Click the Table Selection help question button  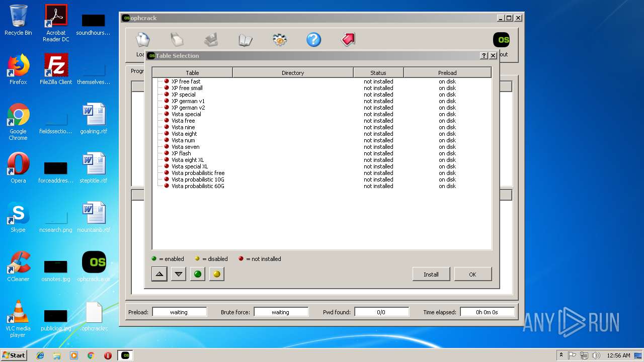[x=484, y=56]
